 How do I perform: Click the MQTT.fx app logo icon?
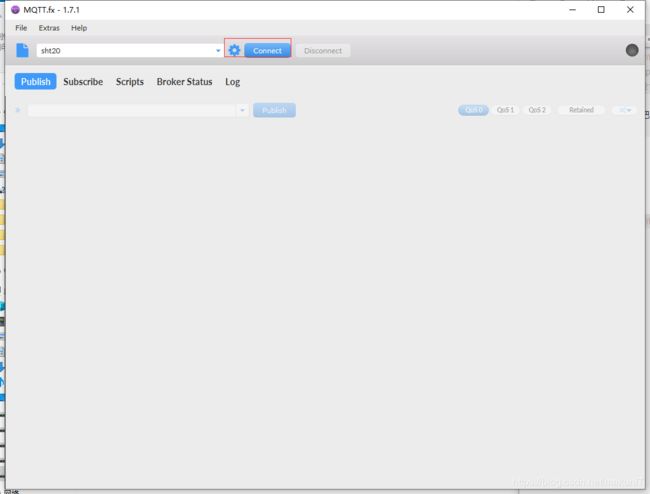pos(15,10)
